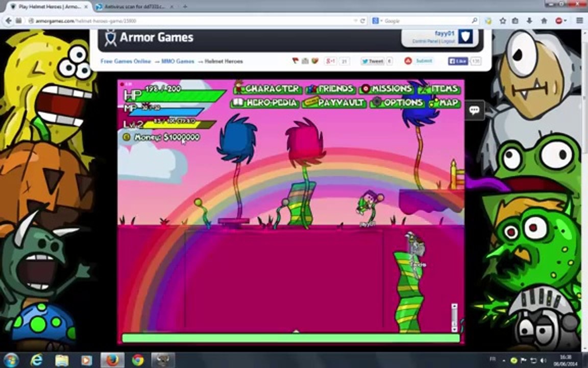588x368 pixels.
Task: Click the Google +1 button
Action: point(331,61)
